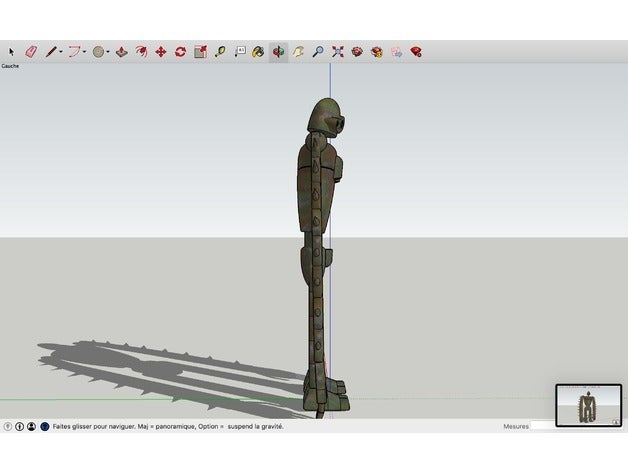Select the arrow Select tool
628x472 pixels.
click(11, 51)
